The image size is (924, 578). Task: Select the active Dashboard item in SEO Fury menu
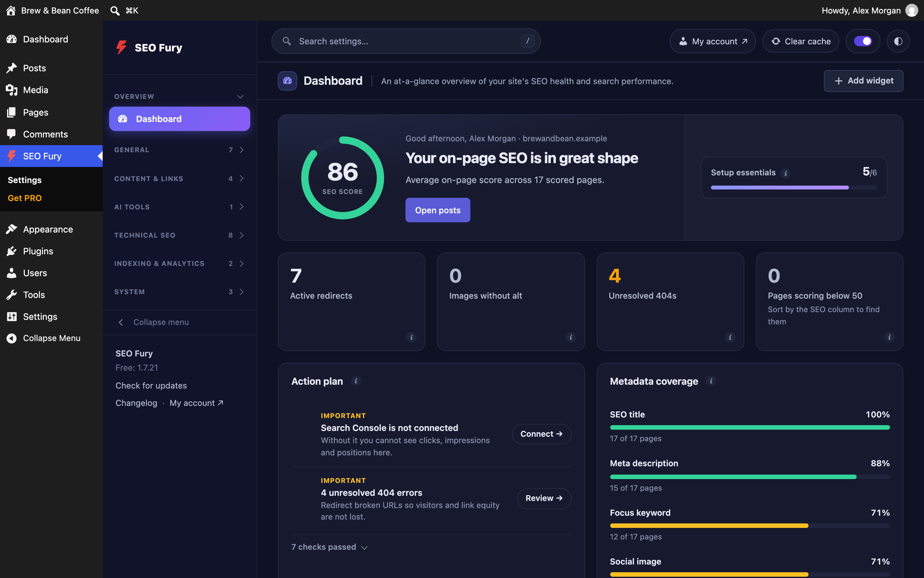tap(179, 119)
